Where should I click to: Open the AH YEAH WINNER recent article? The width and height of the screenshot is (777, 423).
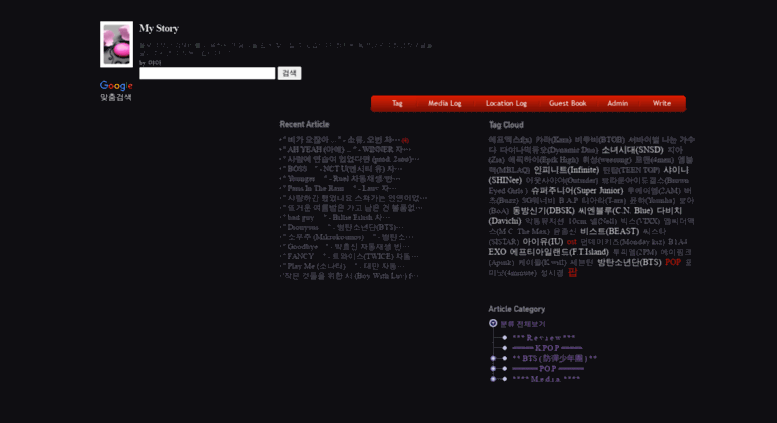tap(346, 150)
